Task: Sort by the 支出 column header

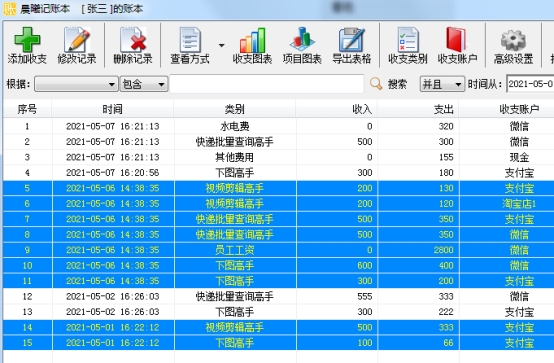Action: [x=418, y=109]
